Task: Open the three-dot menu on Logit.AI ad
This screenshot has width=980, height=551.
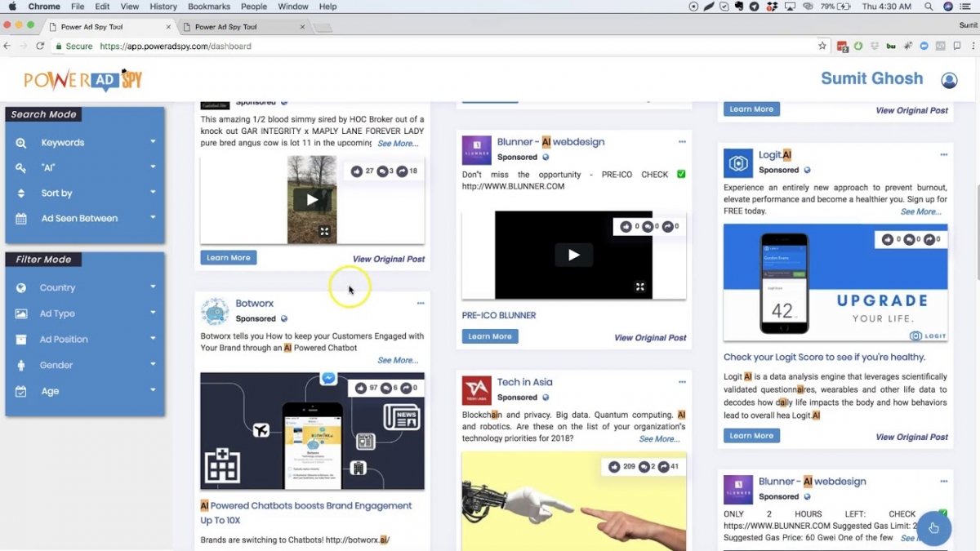Action: point(943,155)
